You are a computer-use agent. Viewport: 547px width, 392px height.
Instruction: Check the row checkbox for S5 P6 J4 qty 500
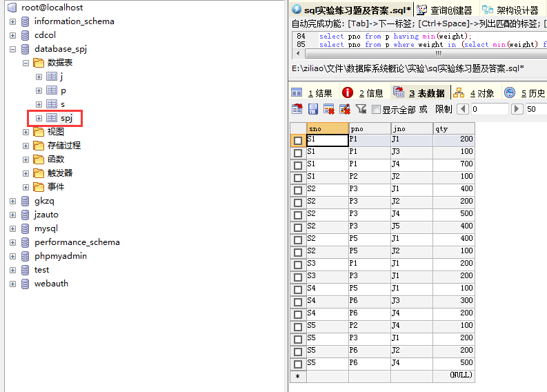tap(298, 364)
